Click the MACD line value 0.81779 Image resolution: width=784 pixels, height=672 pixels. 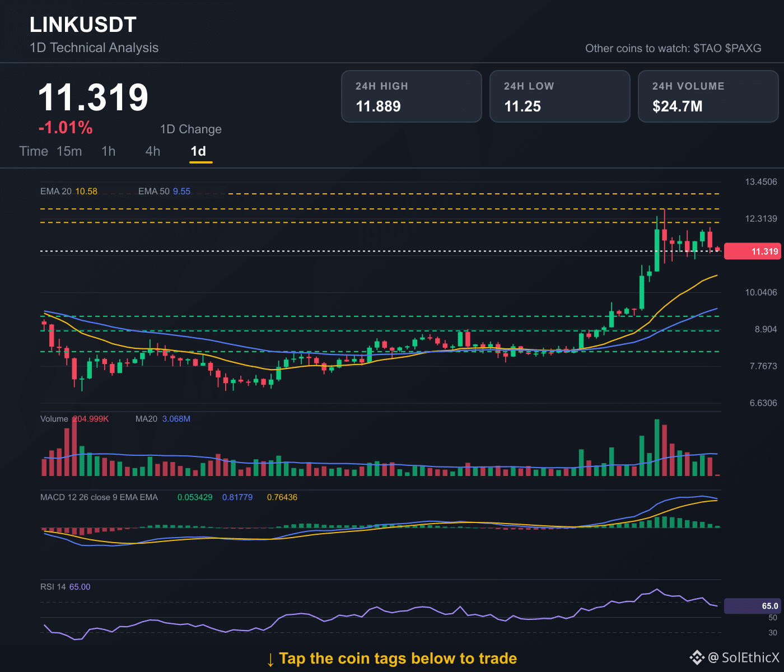pyautogui.click(x=237, y=497)
